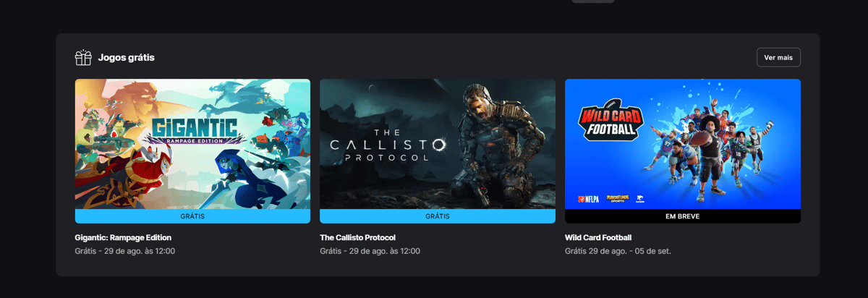Click The Callisto Protocol logo text on the cover
This screenshot has width=868, height=298.
click(x=378, y=145)
